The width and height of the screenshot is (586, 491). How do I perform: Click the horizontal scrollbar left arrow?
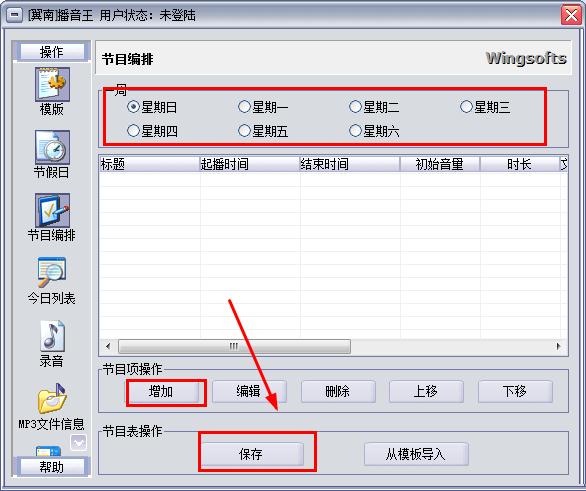pyautogui.click(x=108, y=346)
